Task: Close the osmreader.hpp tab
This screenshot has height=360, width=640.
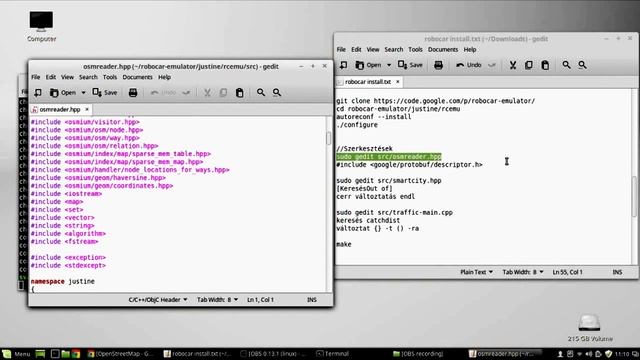Action: (87, 109)
